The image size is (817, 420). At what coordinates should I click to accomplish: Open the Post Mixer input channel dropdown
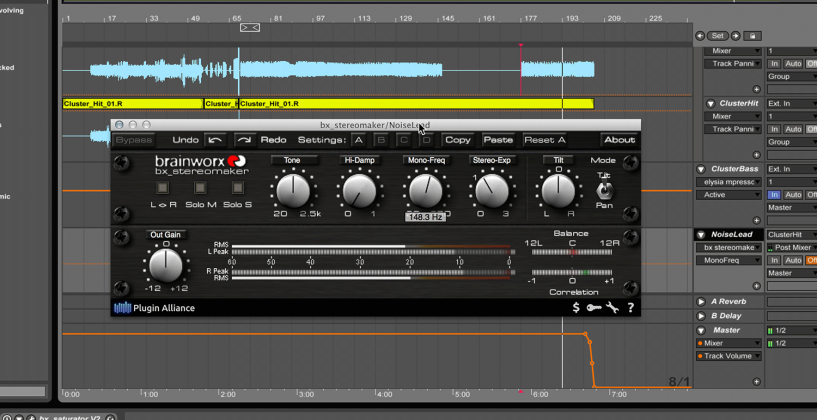point(792,248)
